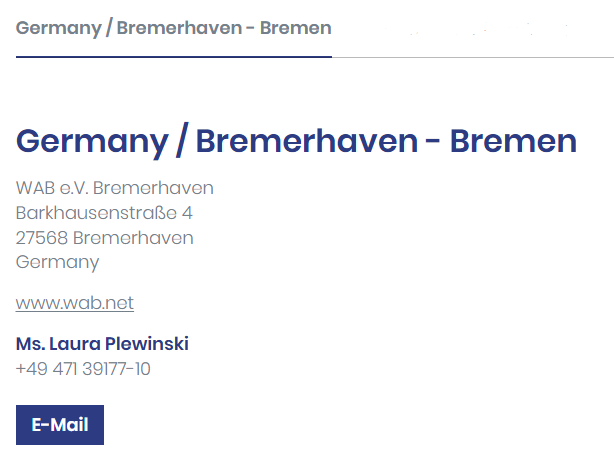Screen dimensions: 614x453
Task: Click the 27568 Bremerhaven postal line
Action: pyautogui.click(x=105, y=238)
